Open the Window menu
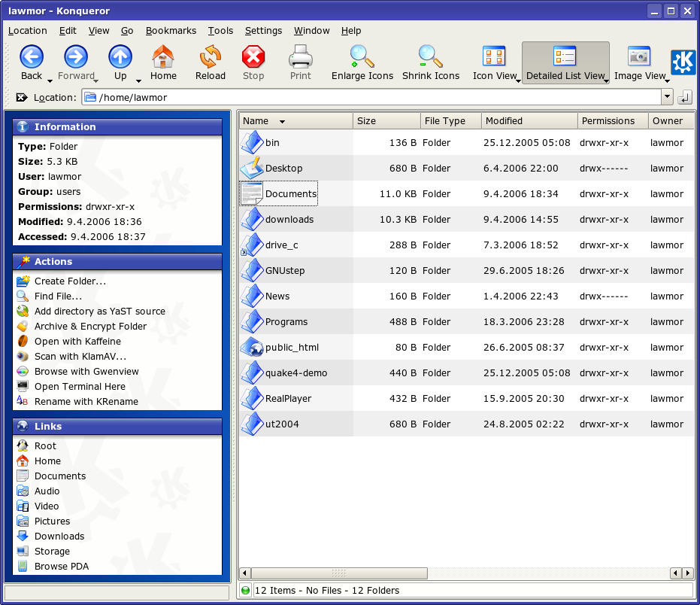The height and width of the screenshot is (605, 700). 311,31
